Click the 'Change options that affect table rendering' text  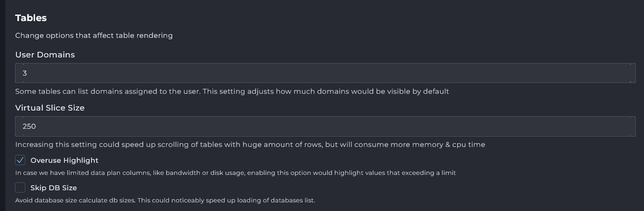[94, 35]
